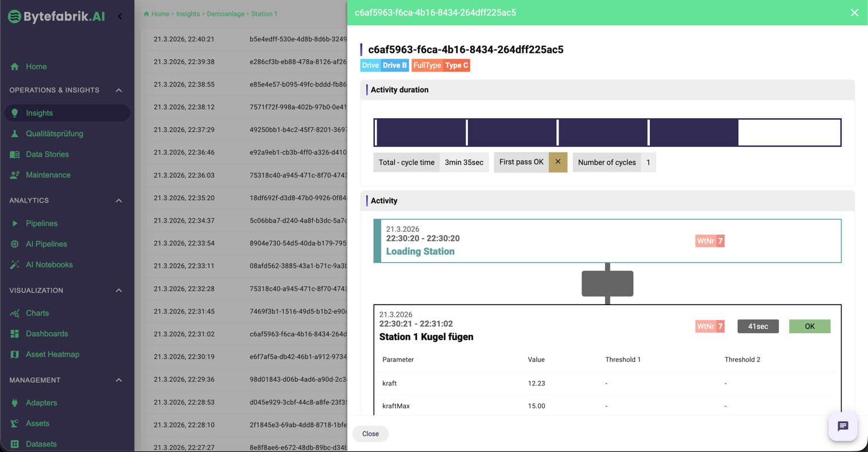868x452 pixels.
Task: Open the AI Notebooks menu item
Action: pyautogui.click(x=49, y=264)
